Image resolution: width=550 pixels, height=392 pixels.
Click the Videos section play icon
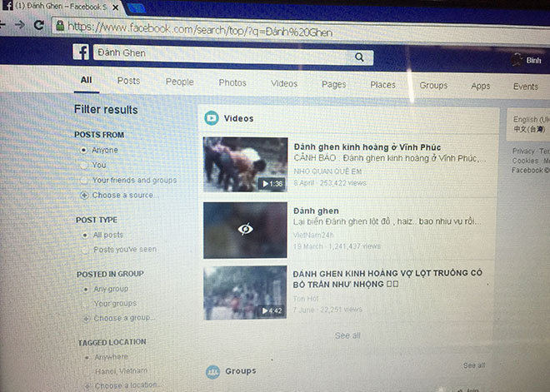coord(212,118)
